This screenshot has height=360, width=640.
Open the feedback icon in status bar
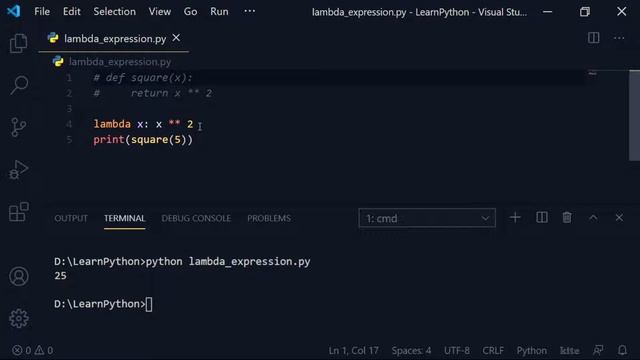[598, 350]
